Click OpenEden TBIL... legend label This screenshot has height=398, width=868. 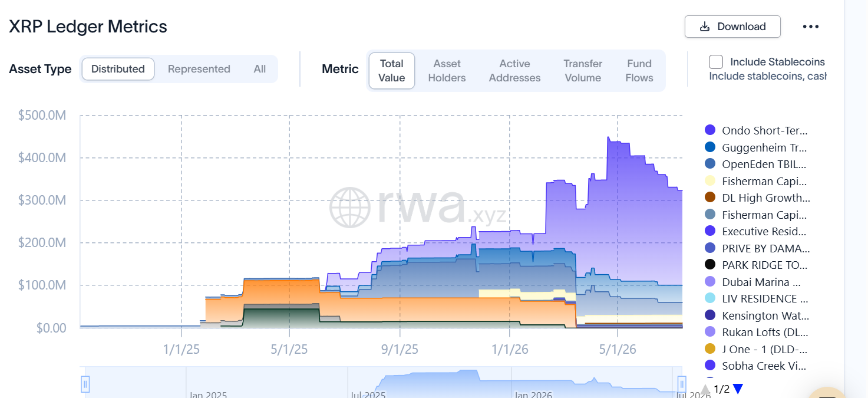point(764,165)
